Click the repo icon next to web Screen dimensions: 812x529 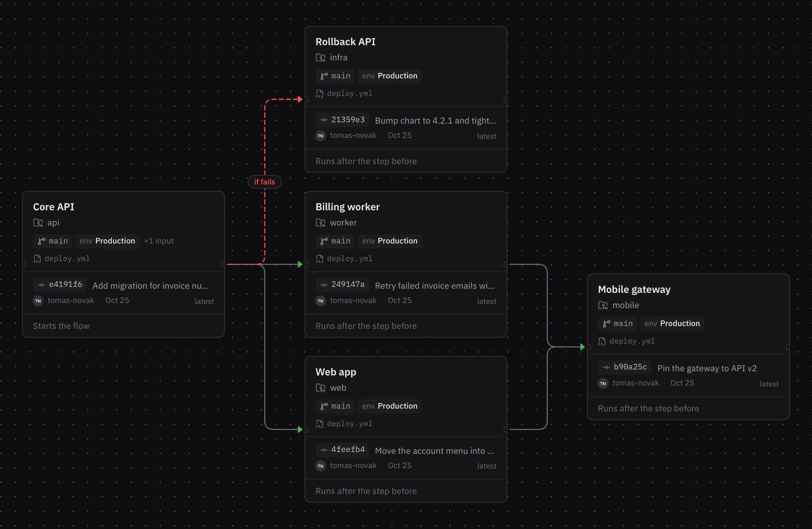320,388
